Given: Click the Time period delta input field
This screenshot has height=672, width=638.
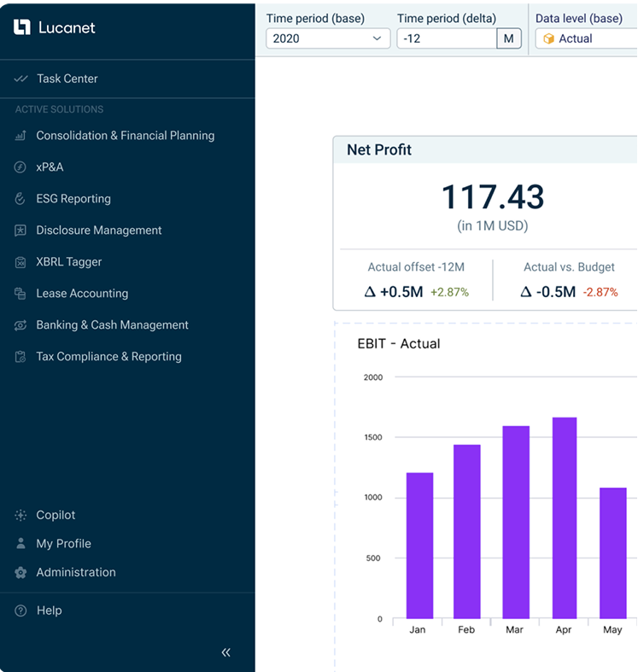Looking at the screenshot, I should click(x=446, y=38).
